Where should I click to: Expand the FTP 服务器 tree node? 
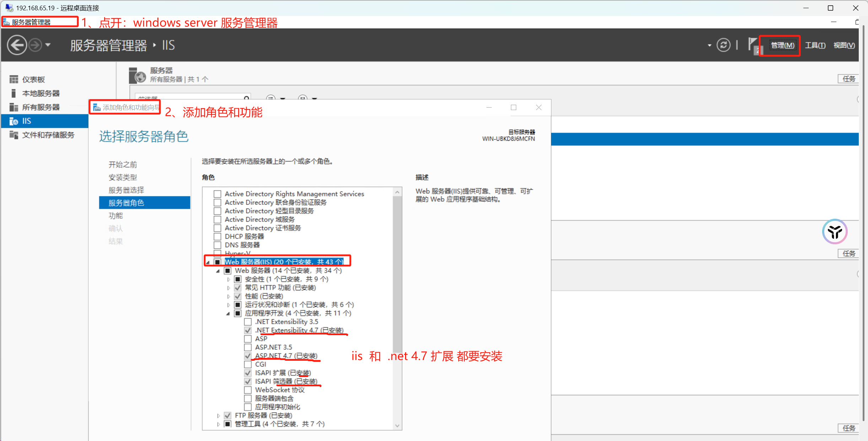tap(219, 416)
